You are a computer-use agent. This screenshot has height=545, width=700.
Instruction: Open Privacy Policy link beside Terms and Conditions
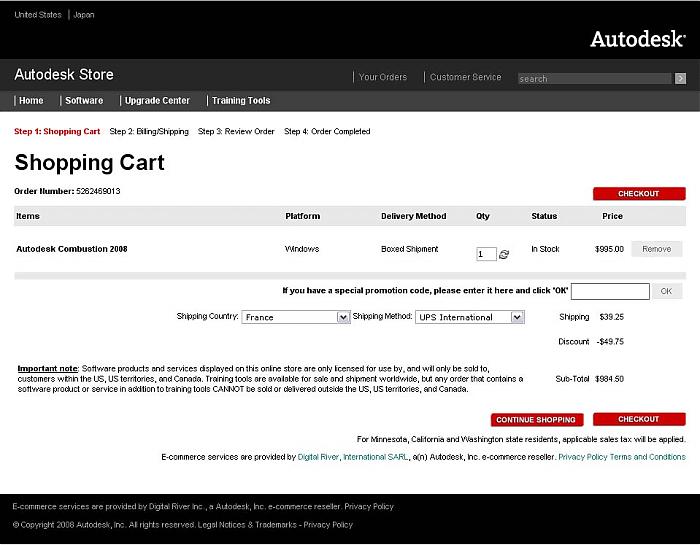coord(583,457)
